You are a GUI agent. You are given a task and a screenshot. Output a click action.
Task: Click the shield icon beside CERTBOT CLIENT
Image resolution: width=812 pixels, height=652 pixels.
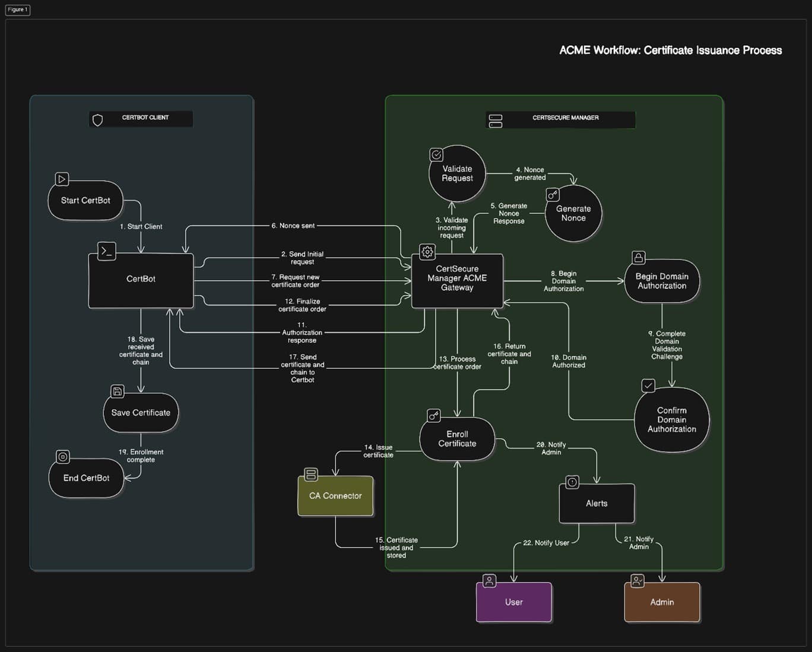[98, 120]
